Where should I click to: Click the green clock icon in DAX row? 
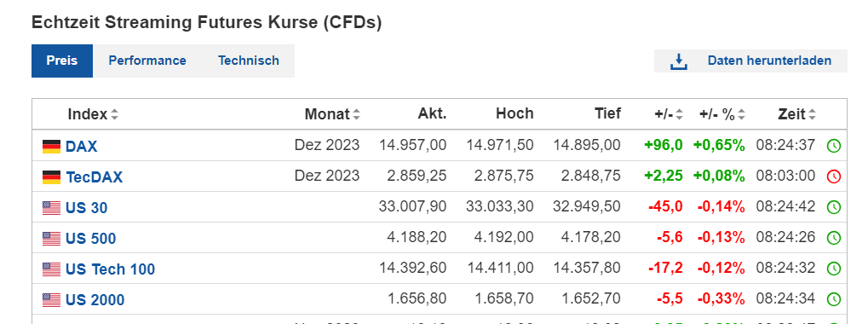pyautogui.click(x=833, y=146)
